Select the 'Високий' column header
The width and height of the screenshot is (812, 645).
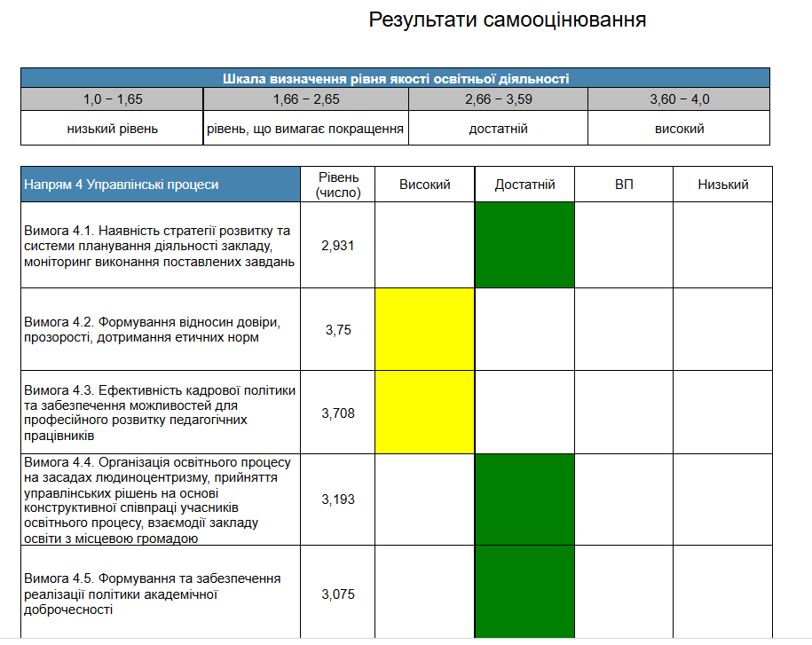pos(424,185)
